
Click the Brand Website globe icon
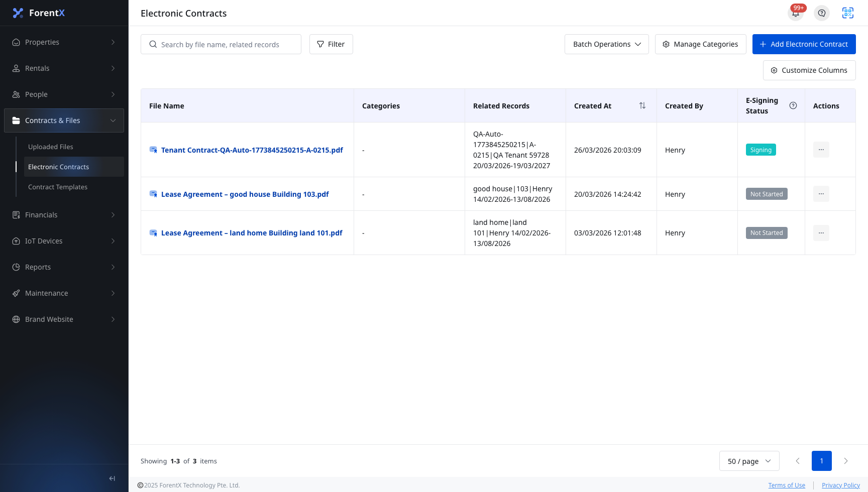pyautogui.click(x=16, y=319)
